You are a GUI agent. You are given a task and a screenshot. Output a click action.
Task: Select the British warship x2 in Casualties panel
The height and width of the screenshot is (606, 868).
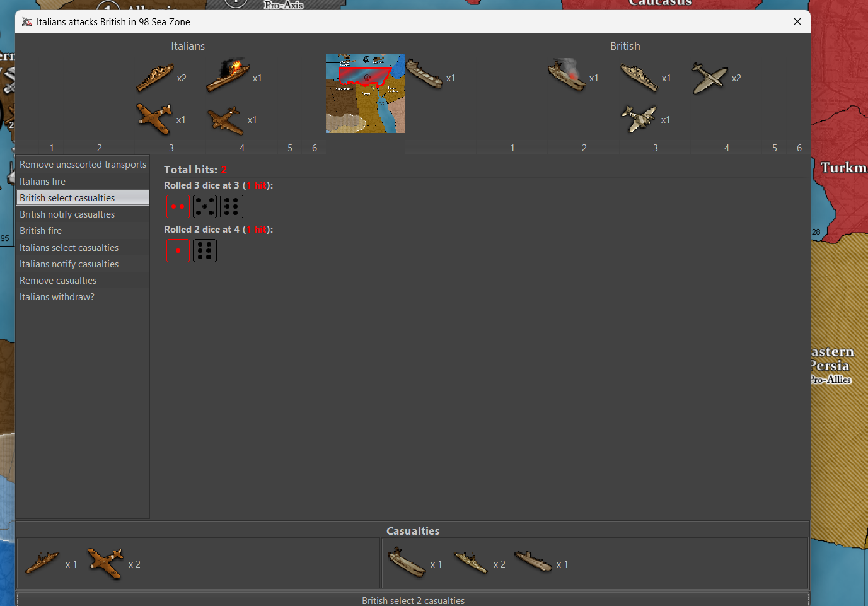(470, 562)
